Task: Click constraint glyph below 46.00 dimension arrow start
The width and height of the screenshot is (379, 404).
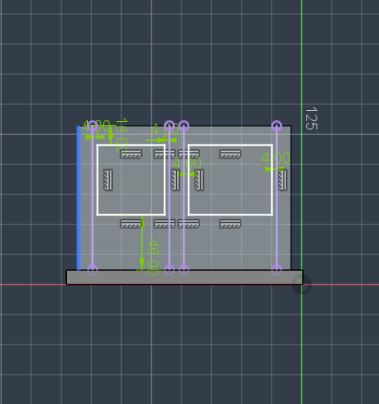Action: [131, 224]
